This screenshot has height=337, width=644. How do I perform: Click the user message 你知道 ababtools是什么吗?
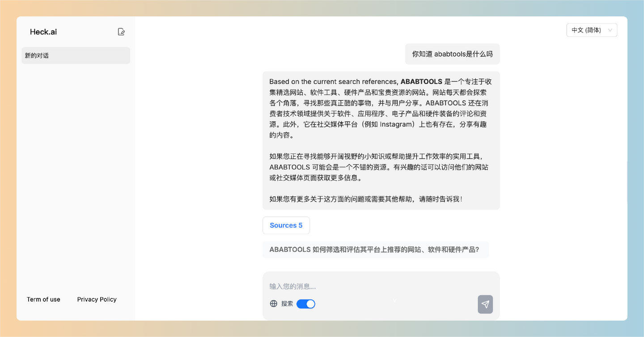[452, 54]
